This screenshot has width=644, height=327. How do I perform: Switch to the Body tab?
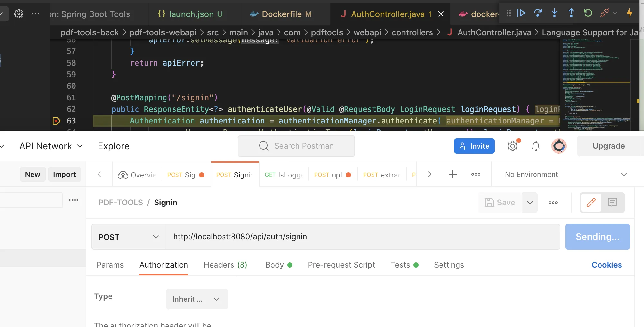point(275,265)
